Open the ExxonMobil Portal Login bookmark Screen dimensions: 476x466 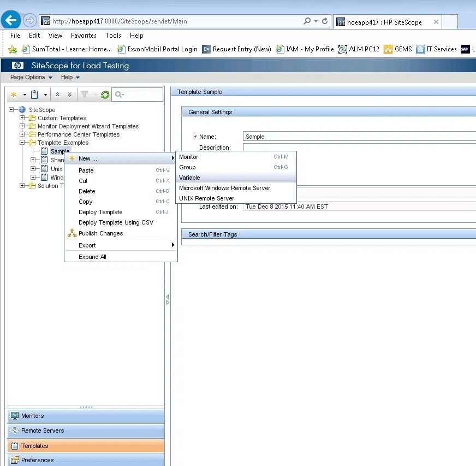(158, 49)
